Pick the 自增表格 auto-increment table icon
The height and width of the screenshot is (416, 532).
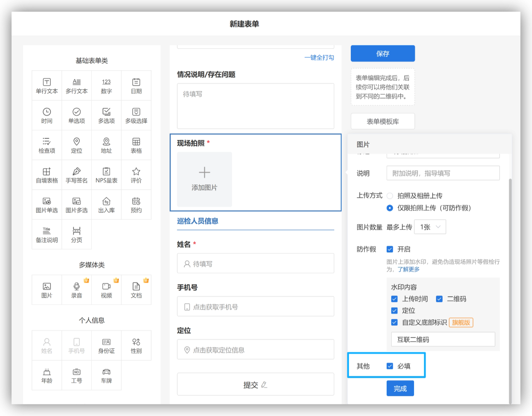(47, 174)
